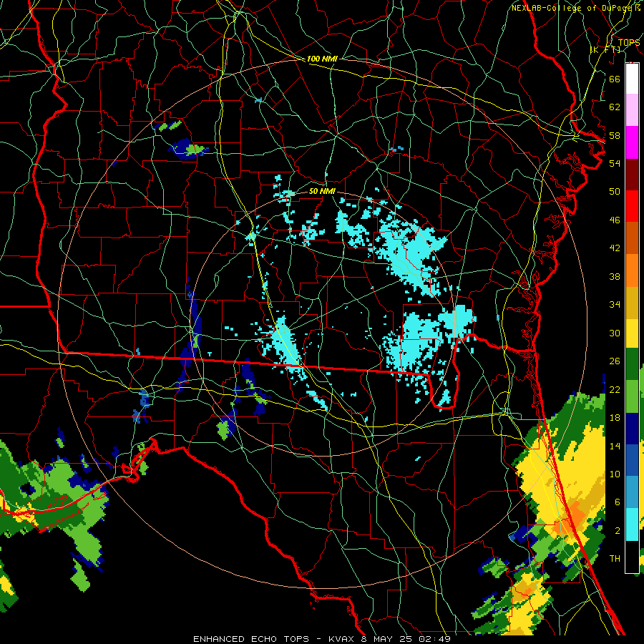Click the legend value 42
Image resolution: width=644 pixels, height=644 pixels.
tap(615, 248)
